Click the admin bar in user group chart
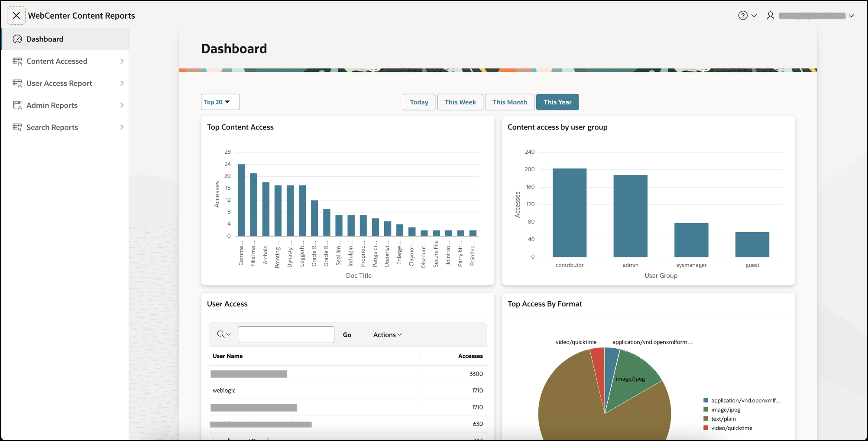The image size is (868, 441). click(x=630, y=216)
